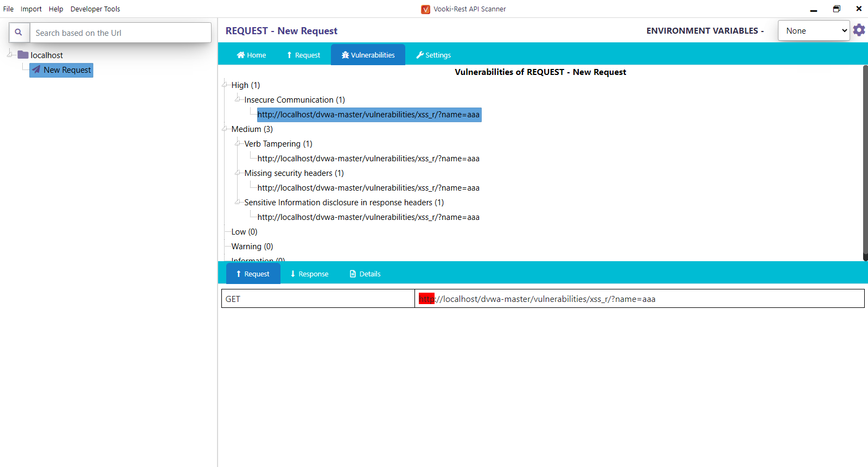Open the Developer Tools menu
The height and width of the screenshot is (467, 868).
(95, 9)
